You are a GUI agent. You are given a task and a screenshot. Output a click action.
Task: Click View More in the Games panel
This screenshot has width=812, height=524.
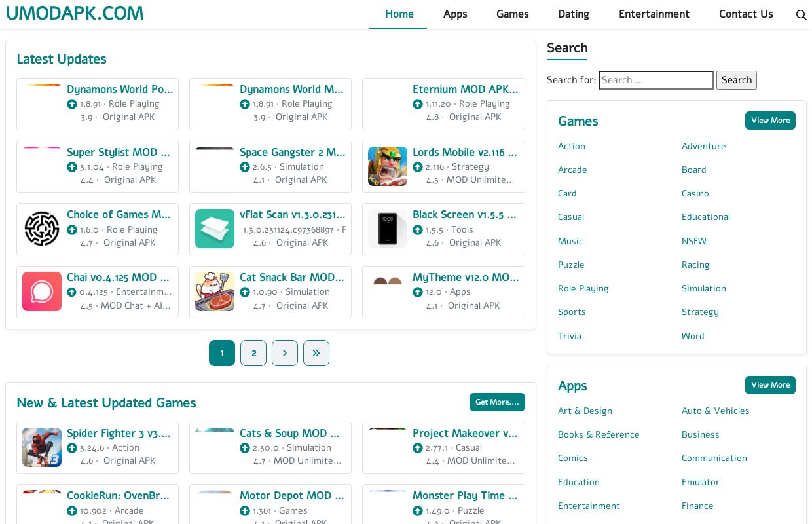point(770,121)
